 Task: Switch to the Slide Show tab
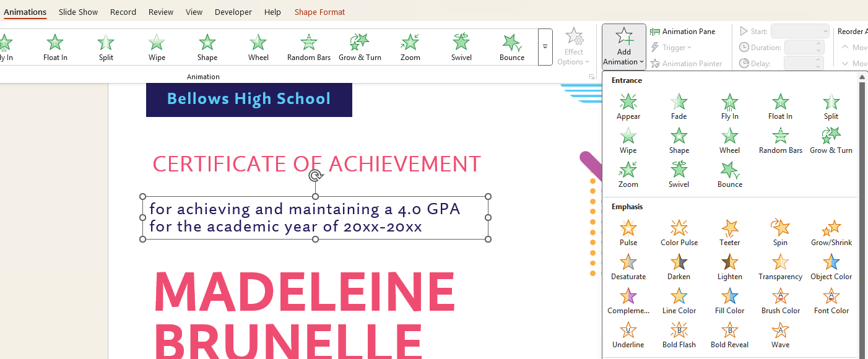click(x=78, y=12)
